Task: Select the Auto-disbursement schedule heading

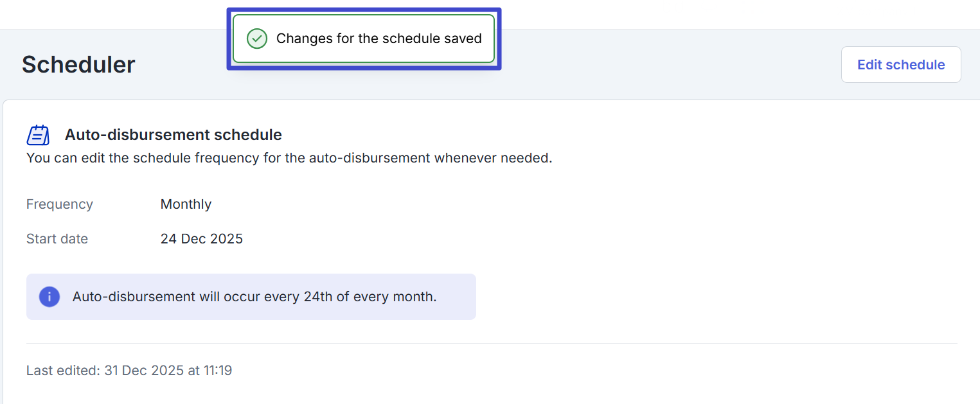Action: pos(173,135)
